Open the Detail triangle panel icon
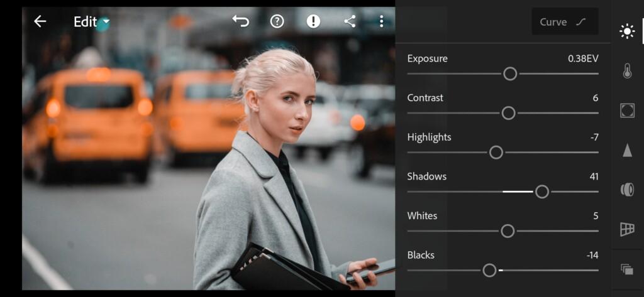The image size is (644, 297). tap(627, 150)
